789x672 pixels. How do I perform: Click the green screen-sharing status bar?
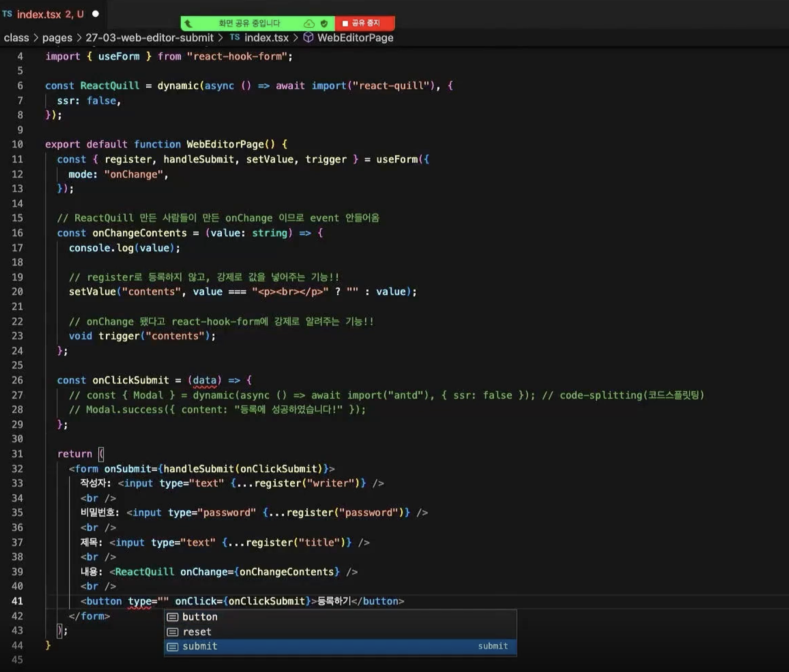(257, 23)
